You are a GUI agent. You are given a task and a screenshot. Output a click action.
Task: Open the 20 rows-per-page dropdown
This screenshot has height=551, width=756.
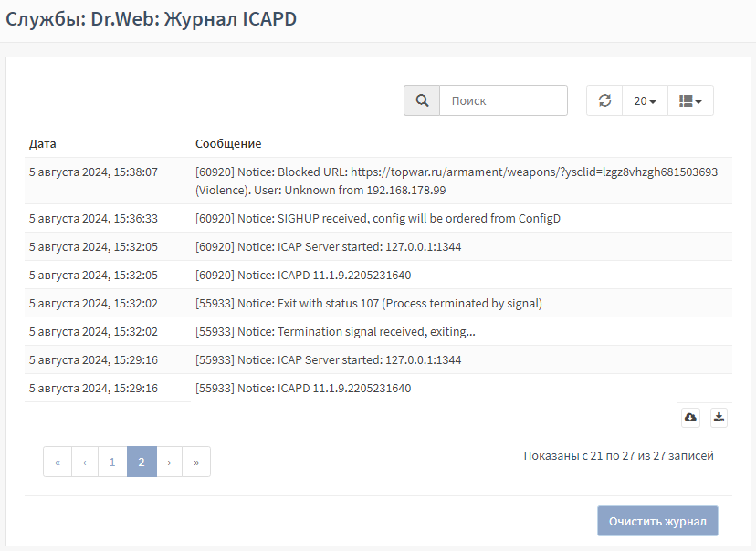click(645, 100)
